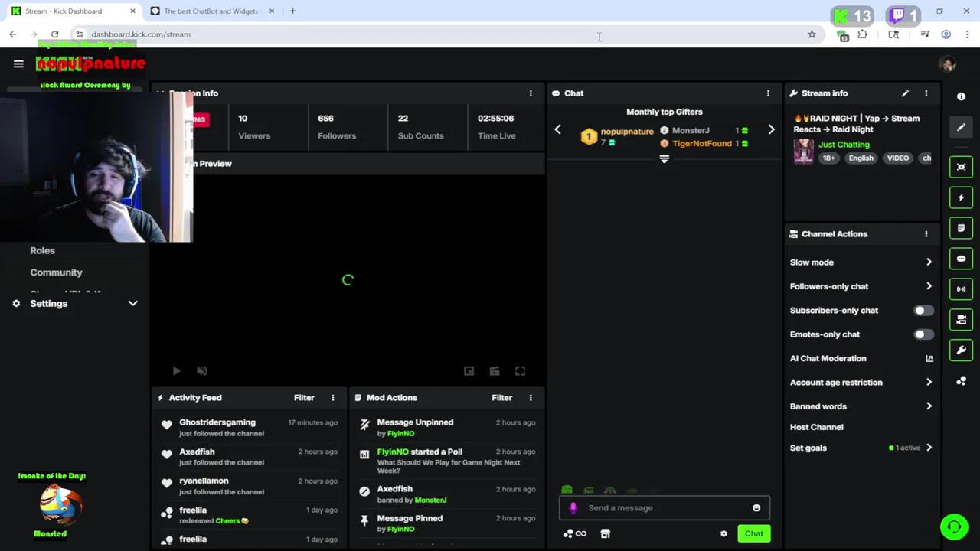980x551 pixels.
Task: Click the Ghostridersgaming follow entry
Action: point(250,428)
